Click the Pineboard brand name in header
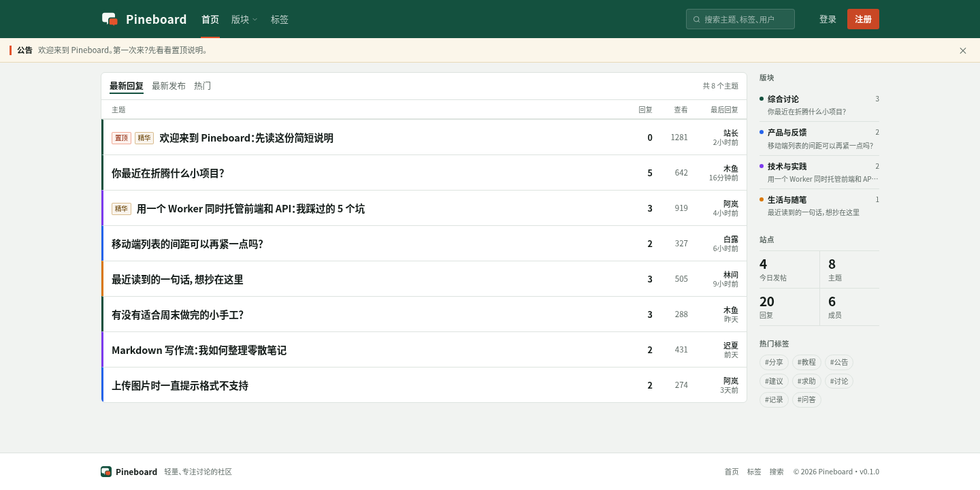The height and width of the screenshot is (490, 980). 156,19
